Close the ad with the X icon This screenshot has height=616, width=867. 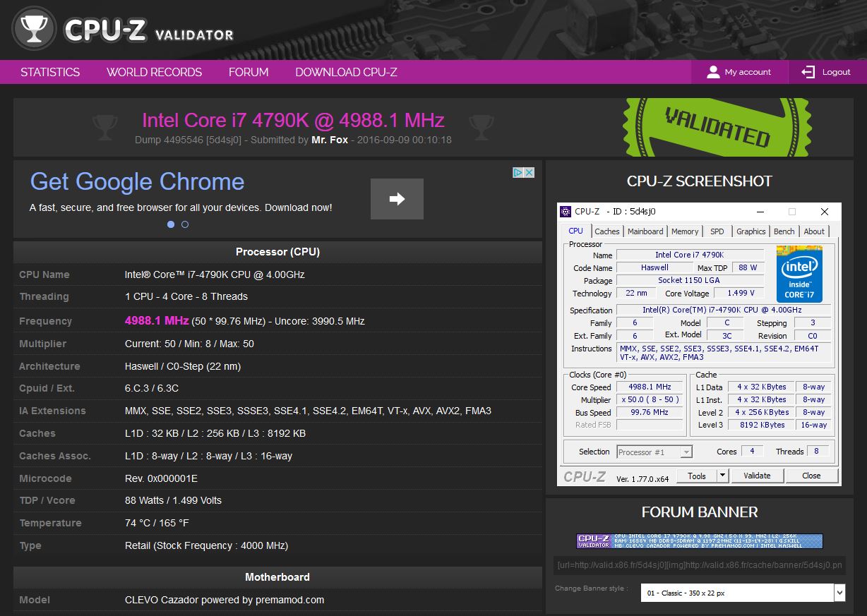[x=529, y=172]
